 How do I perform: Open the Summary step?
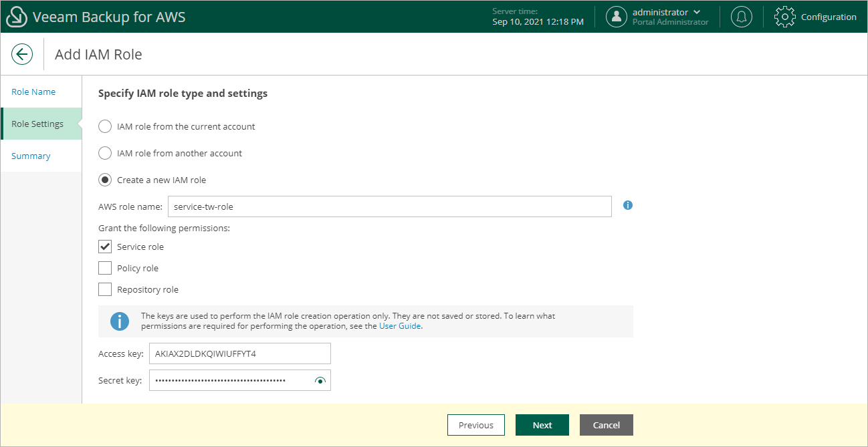[x=31, y=156]
